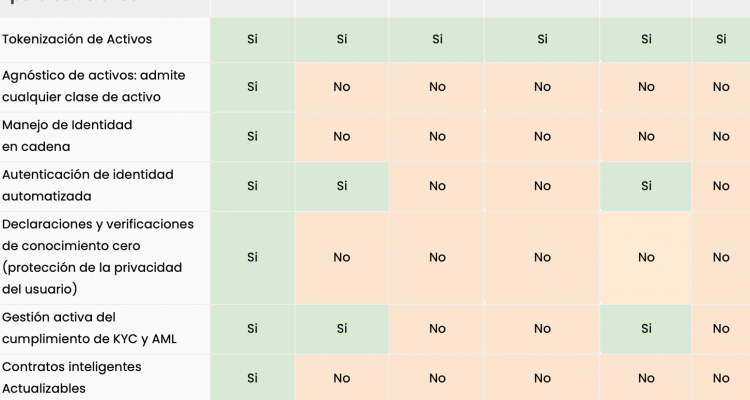Click the 'Manejo de Identidad en cadena' label
Screen dimensions: 750x400
click(x=67, y=136)
